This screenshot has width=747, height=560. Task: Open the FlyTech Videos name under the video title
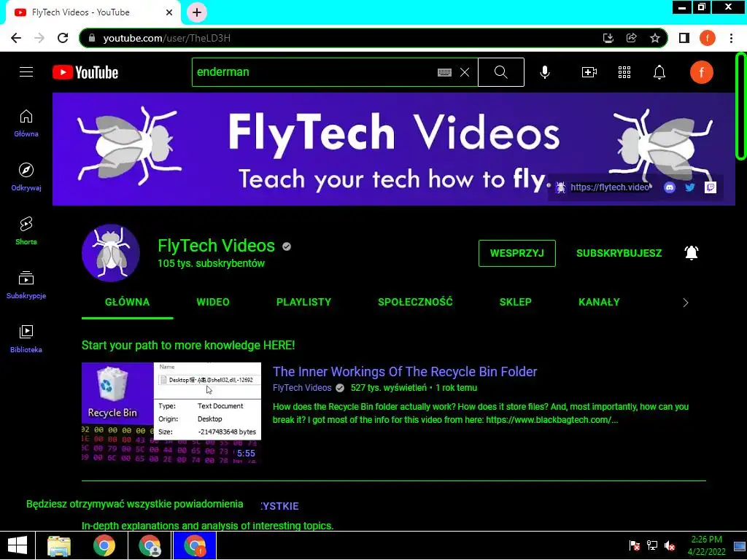point(302,388)
